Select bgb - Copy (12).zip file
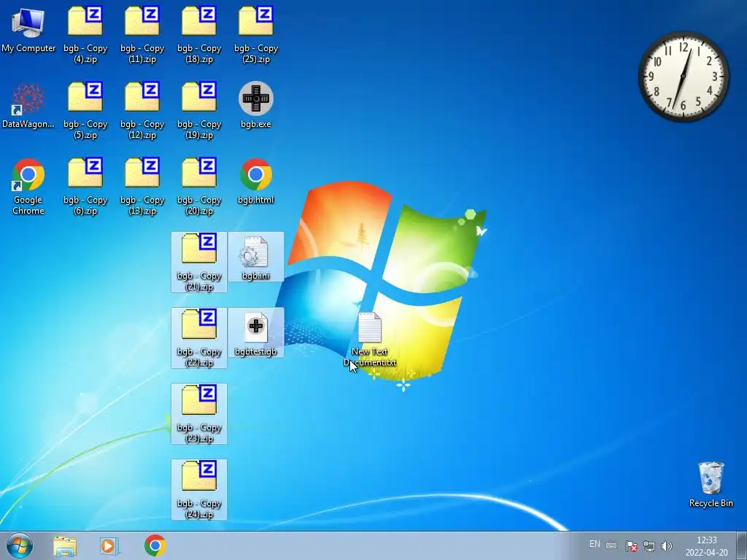This screenshot has width=747, height=560. pos(142,111)
